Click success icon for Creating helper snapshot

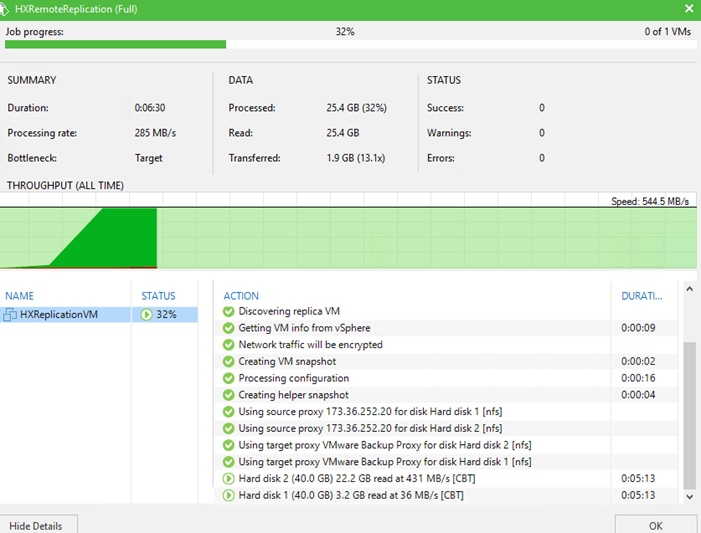(x=228, y=395)
